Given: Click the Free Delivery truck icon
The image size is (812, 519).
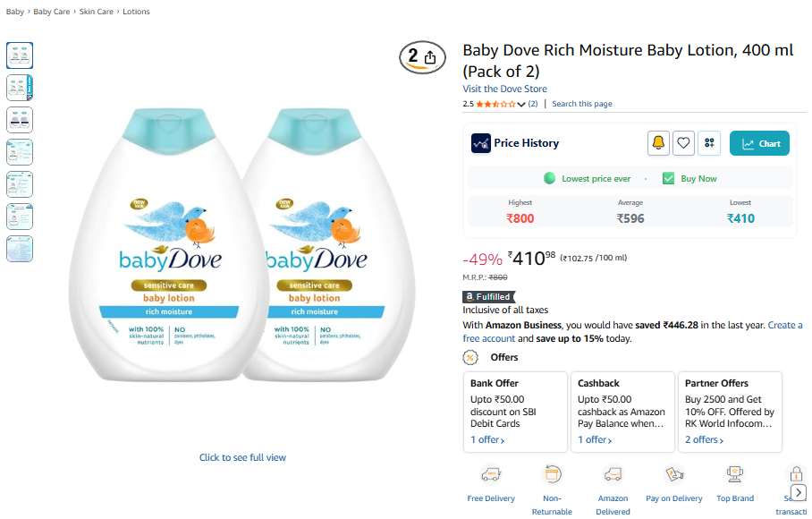Looking at the screenshot, I should point(491,474).
